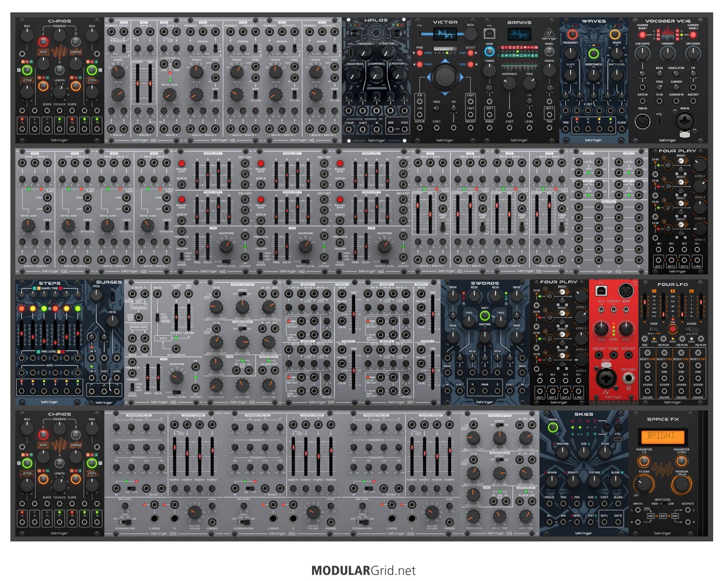Screen dimensions: 728x581
Task: Click the MIDI In DIN socket on Vocoder VC16
Action: (x=642, y=121)
